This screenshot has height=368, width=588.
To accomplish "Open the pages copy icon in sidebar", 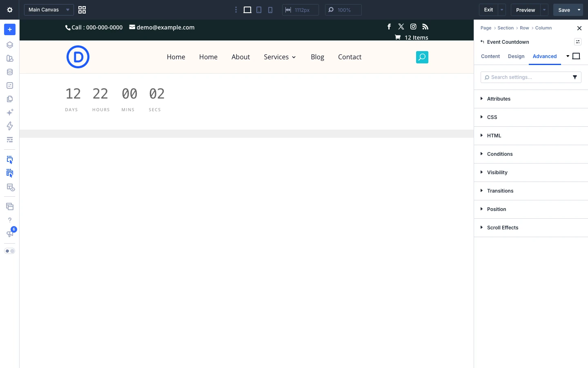I will coord(10,99).
